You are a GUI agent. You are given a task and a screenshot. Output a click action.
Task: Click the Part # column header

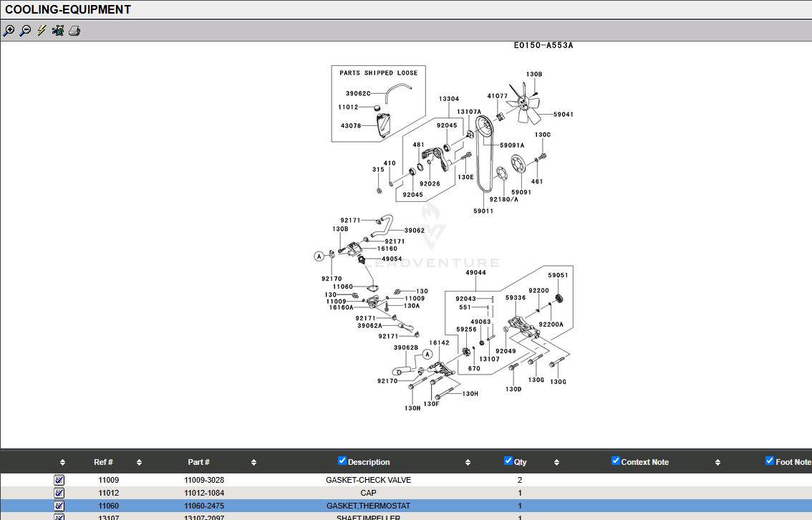pyautogui.click(x=198, y=462)
